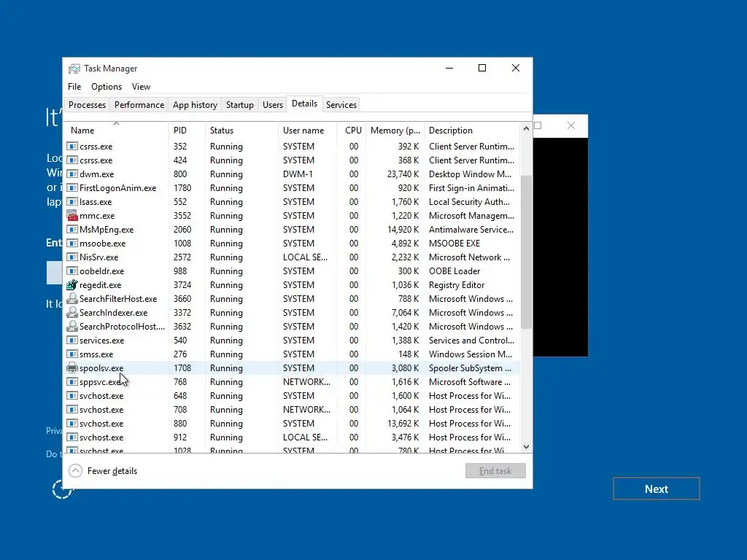The height and width of the screenshot is (560, 747).
Task: Minimize the Task Manager window
Action: click(449, 68)
